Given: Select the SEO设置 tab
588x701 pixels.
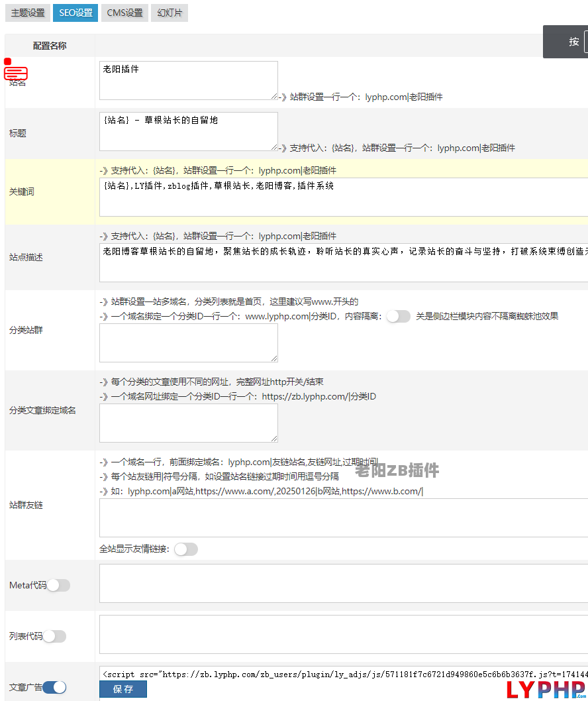Looking at the screenshot, I should [x=75, y=13].
